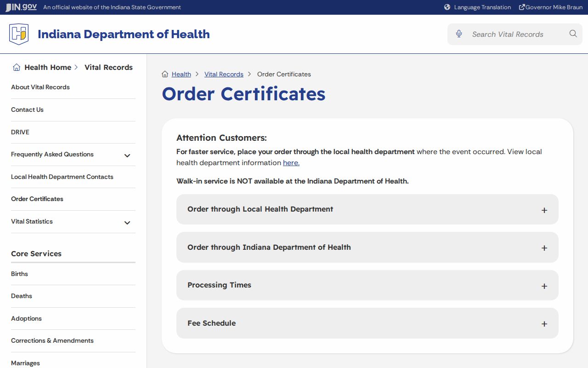The width and height of the screenshot is (588, 368).
Task: Go to Vital Records breadcrumb link
Action: tap(224, 74)
